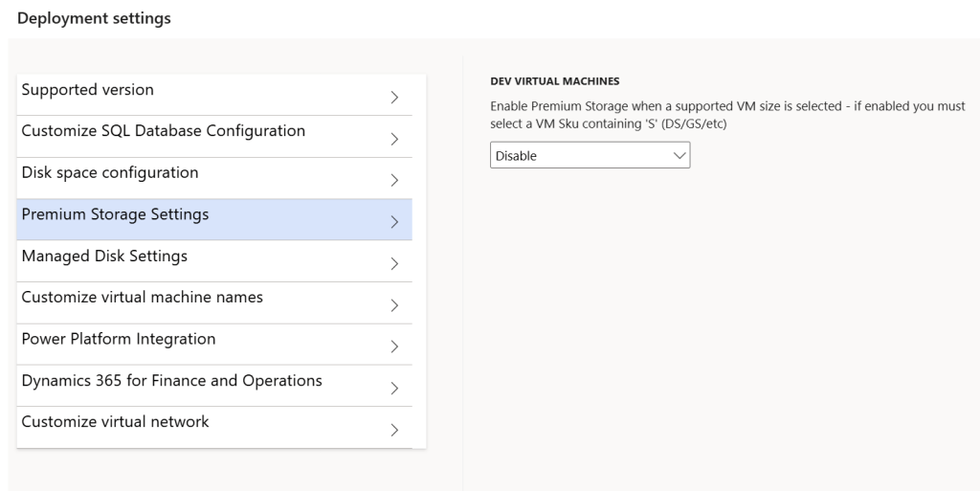The height and width of the screenshot is (491, 980).
Task: Open Power Platform Integration label
Action: coord(119,339)
